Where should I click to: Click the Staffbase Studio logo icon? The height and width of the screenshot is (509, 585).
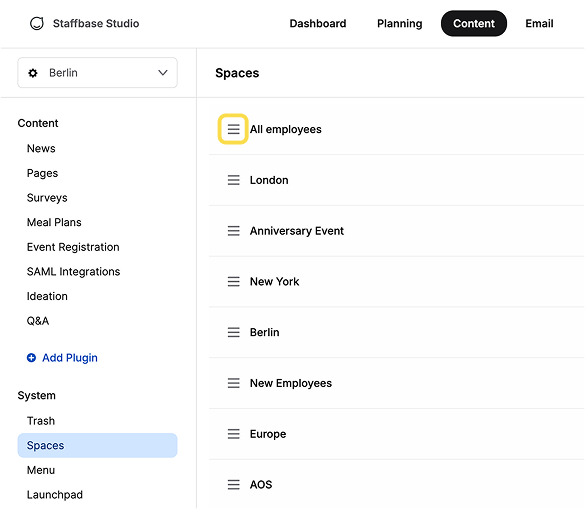tap(37, 23)
